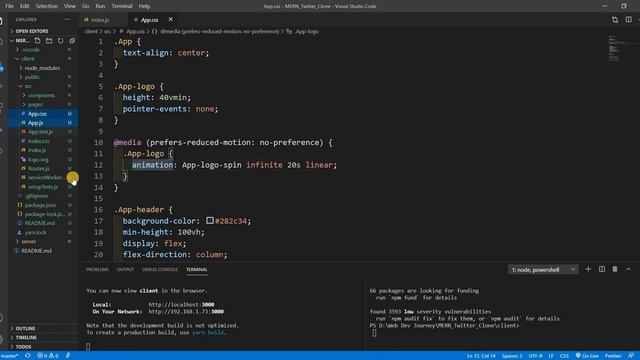Open explorer more actions ellipsis
This screenshot has height=360, width=640.
[67, 19]
